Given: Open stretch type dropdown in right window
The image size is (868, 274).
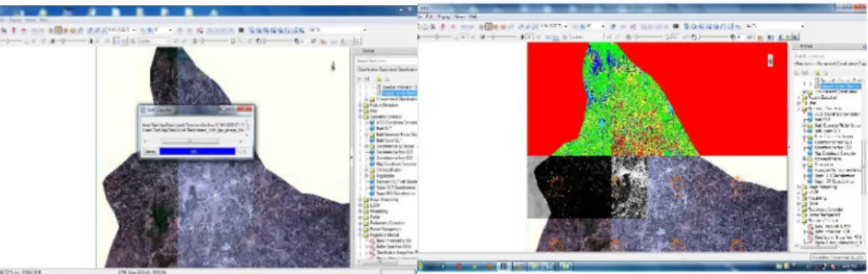Looking at the screenshot, I should pos(587,37).
